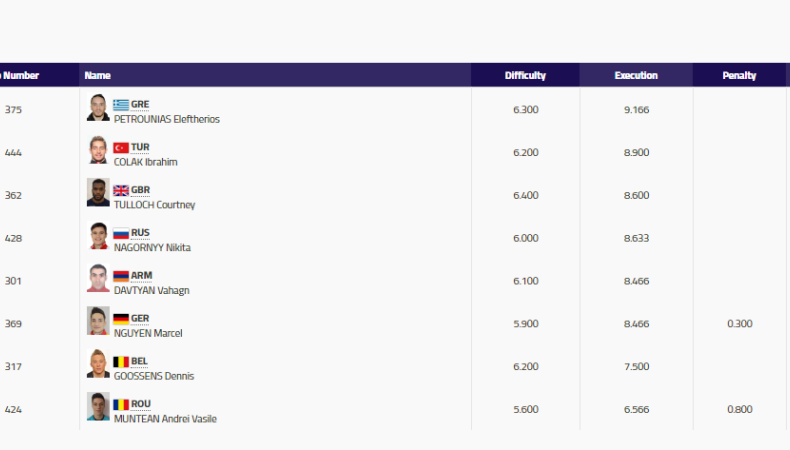The width and height of the screenshot is (790, 450).
Task: Open Tulloch Courtney athlete photo
Action: coord(98,193)
